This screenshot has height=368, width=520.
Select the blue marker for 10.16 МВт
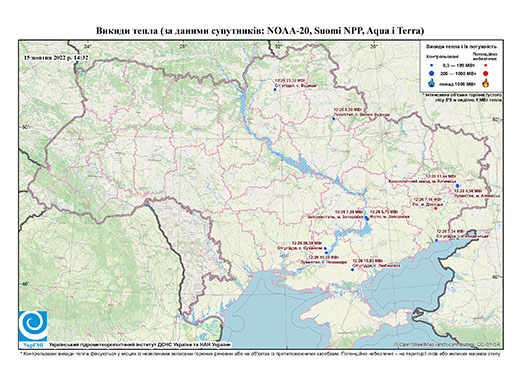coord(327,252)
